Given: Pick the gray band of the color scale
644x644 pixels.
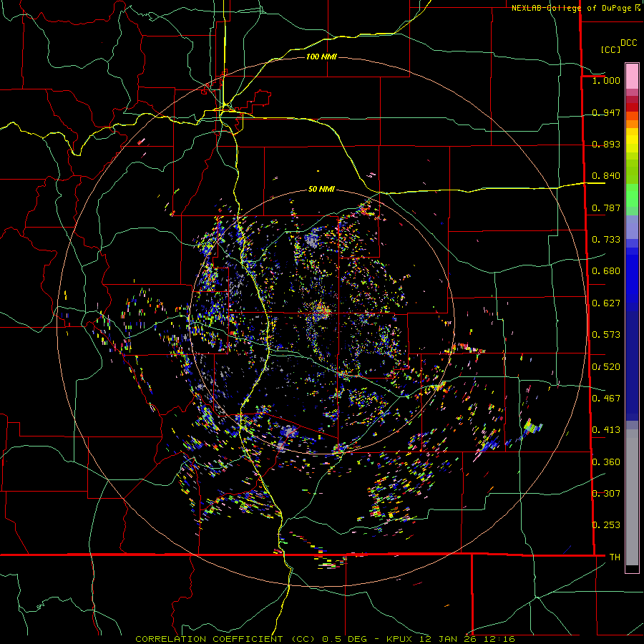Looking at the screenshot, I should pyautogui.click(x=632, y=497).
